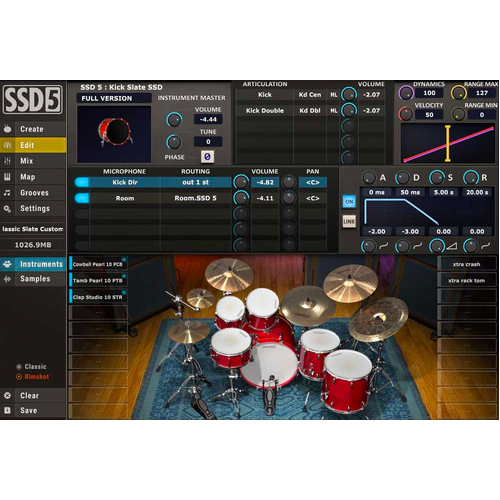Open the Settings page

[x=33, y=209]
